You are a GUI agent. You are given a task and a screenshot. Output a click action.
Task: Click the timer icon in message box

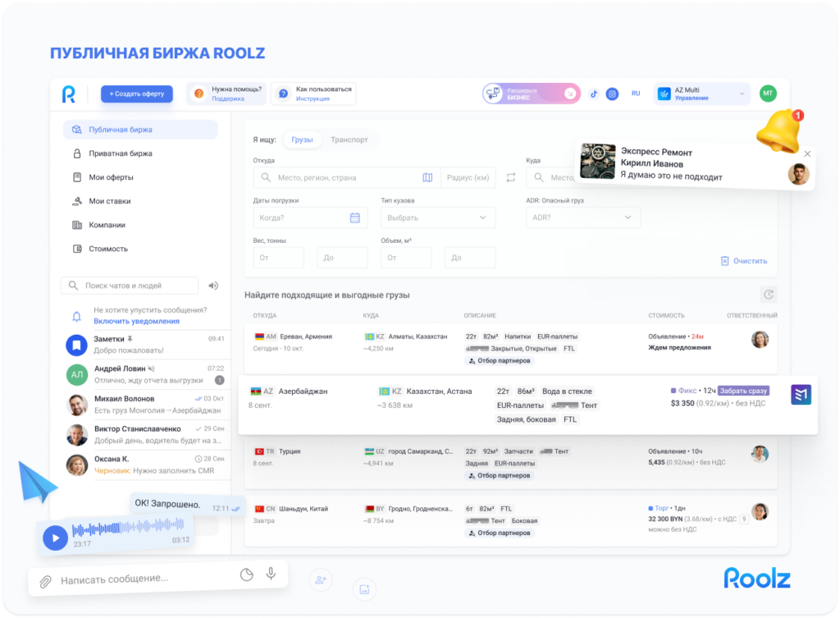click(x=246, y=575)
